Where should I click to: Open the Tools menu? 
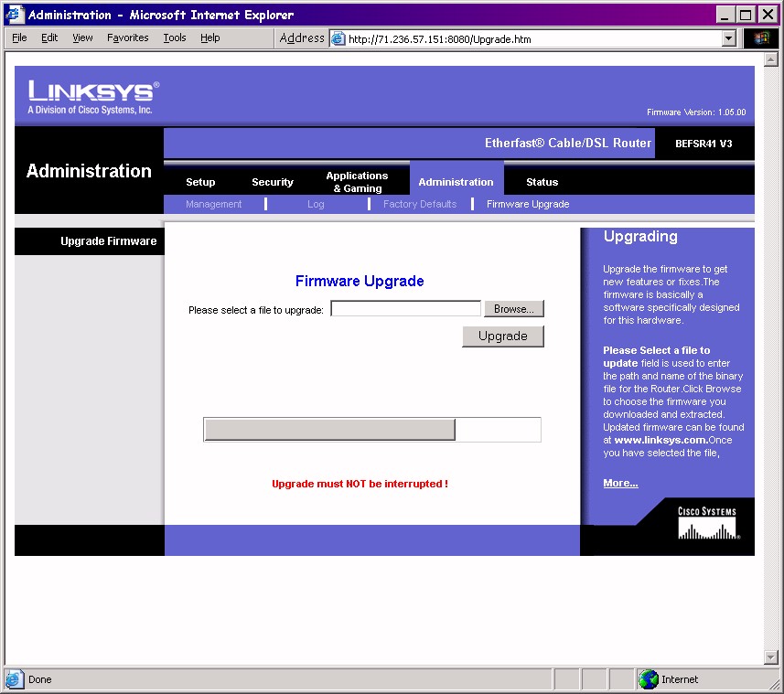pos(175,37)
